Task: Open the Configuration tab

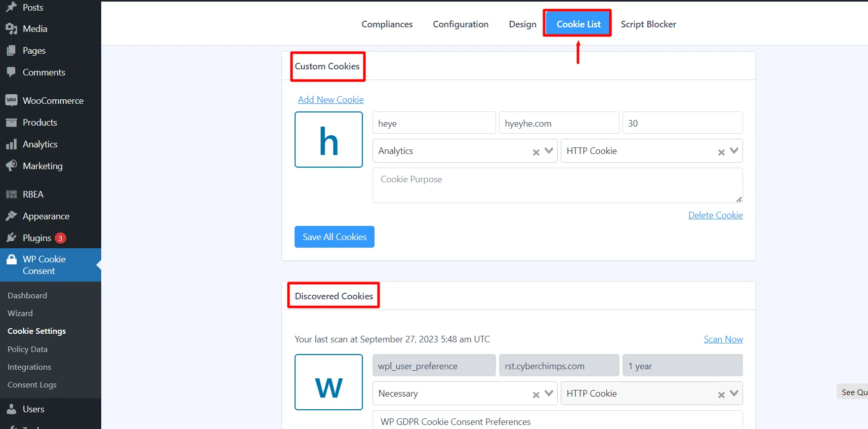Action: [461, 24]
